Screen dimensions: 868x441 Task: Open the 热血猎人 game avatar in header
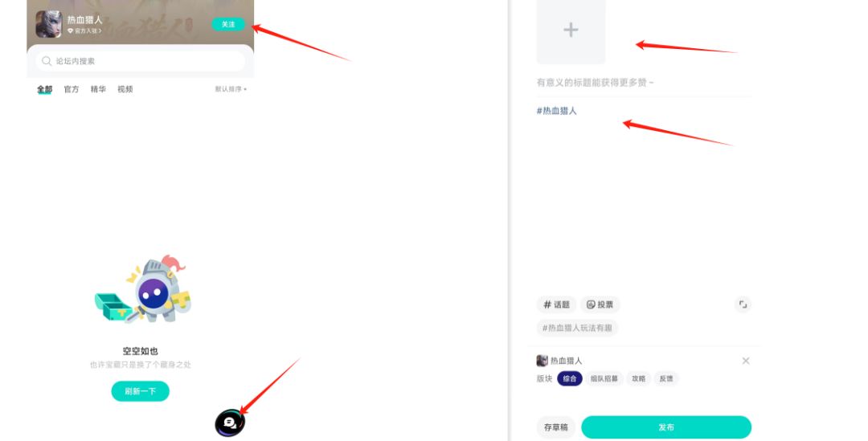[x=48, y=24]
